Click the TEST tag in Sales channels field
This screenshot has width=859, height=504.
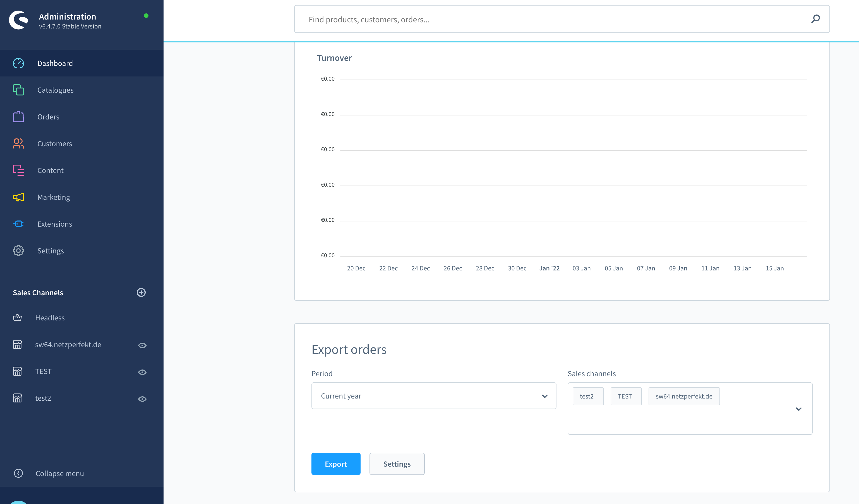click(626, 396)
